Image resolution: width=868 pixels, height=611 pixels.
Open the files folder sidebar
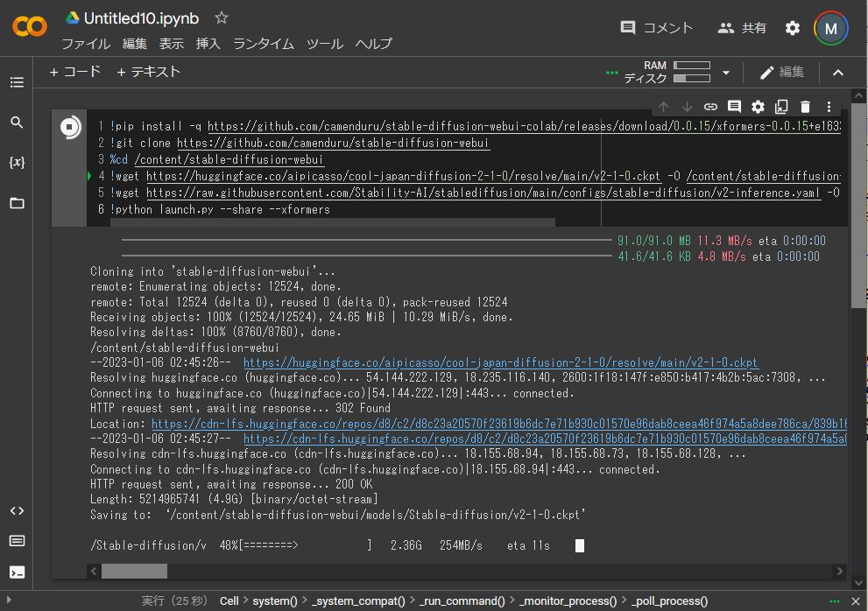click(x=18, y=203)
